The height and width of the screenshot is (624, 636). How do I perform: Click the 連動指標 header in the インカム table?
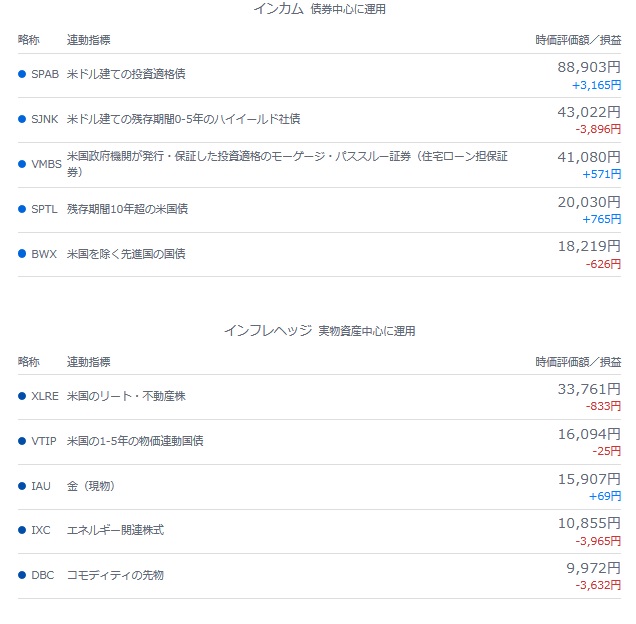click(88, 40)
